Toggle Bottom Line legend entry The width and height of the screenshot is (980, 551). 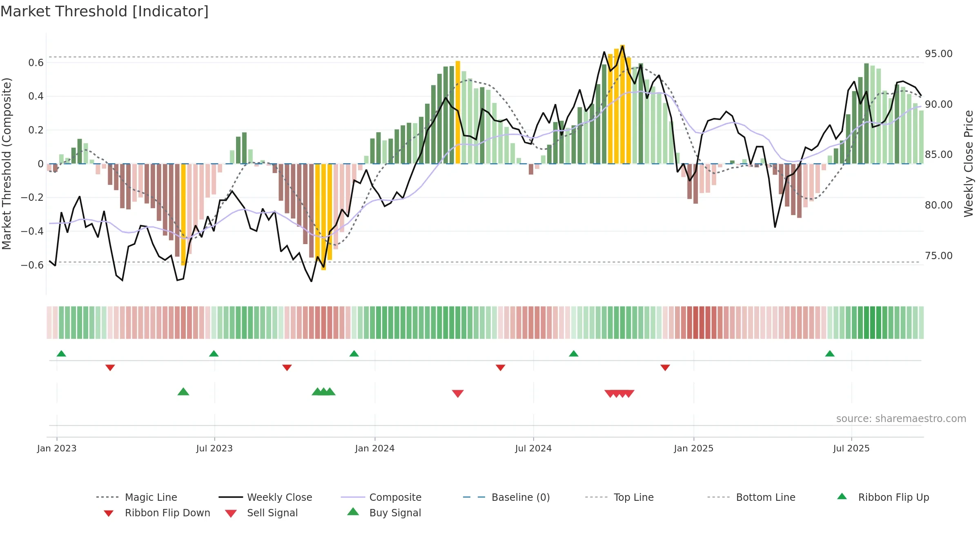pos(751,497)
